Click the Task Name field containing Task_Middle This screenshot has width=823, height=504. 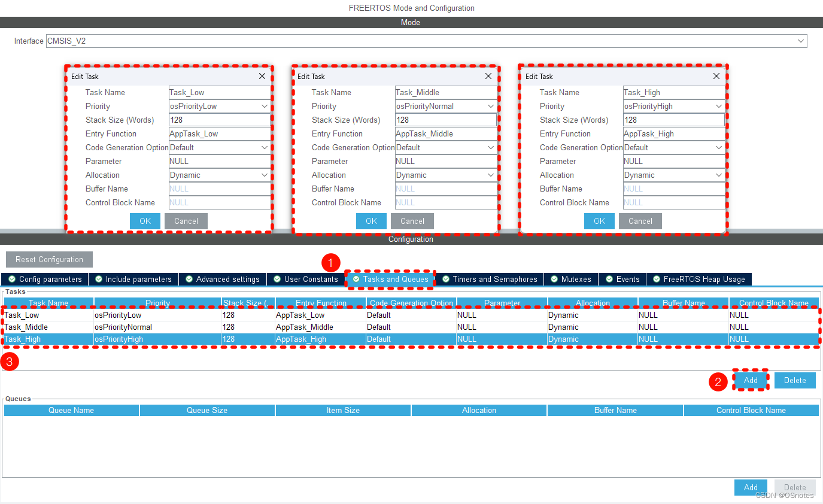click(x=446, y=92)
